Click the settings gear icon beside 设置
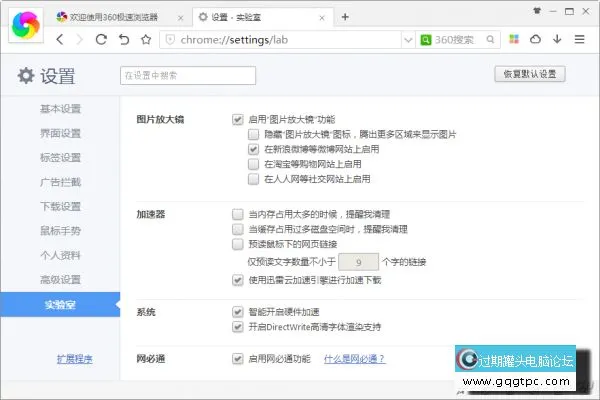The image size is (600, 400). tap(26, 75)
